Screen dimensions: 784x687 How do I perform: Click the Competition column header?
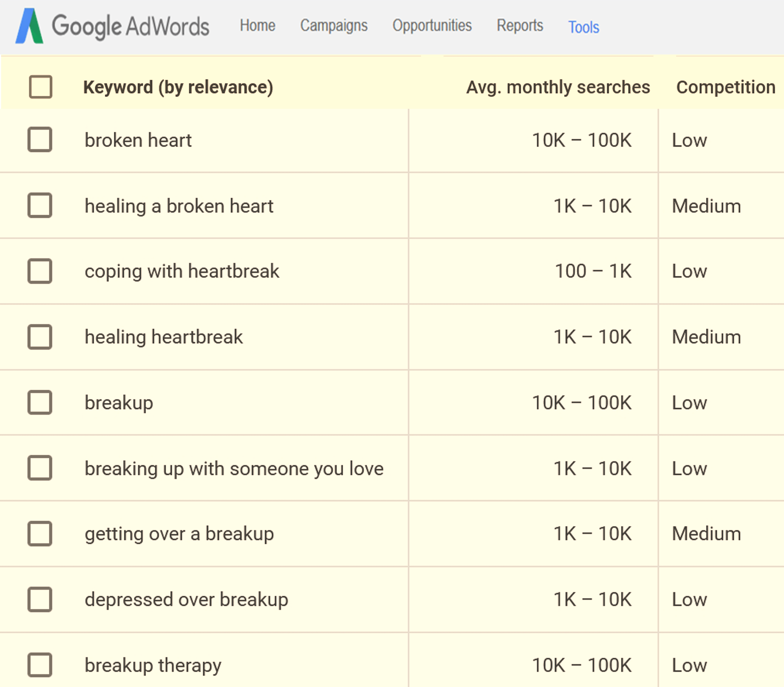(x=725, y=87)
